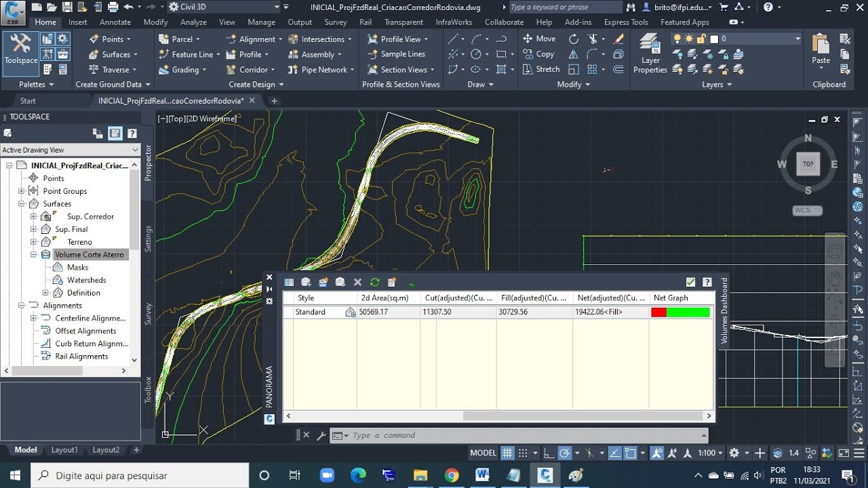Click the Erase icon in Modify panel

click(618, 39)
